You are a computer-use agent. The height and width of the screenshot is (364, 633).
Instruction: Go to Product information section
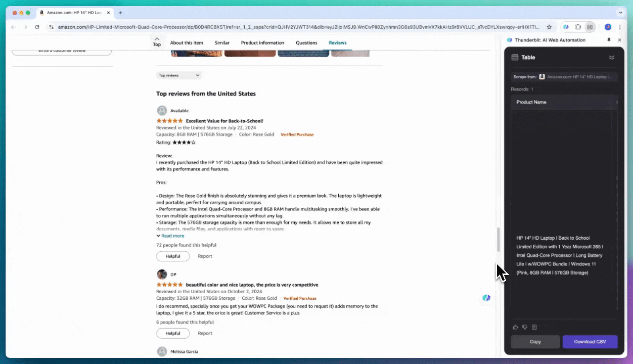(x=262, y=43)
